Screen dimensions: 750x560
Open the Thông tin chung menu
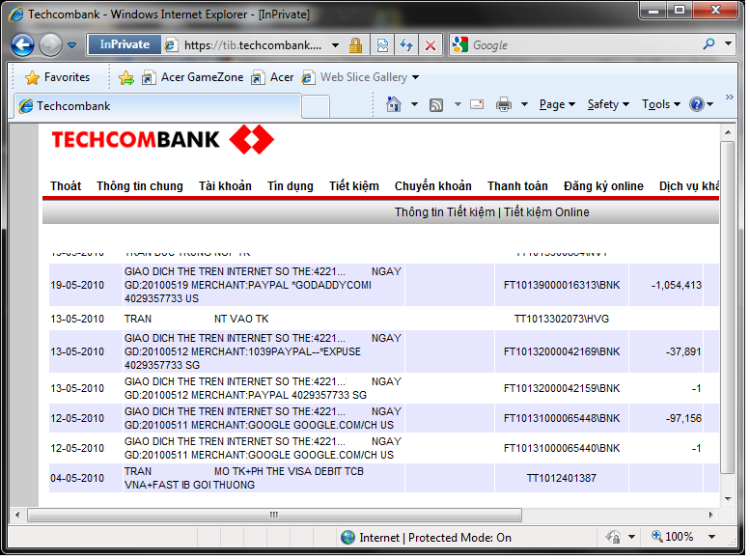[x=140, y=185]
